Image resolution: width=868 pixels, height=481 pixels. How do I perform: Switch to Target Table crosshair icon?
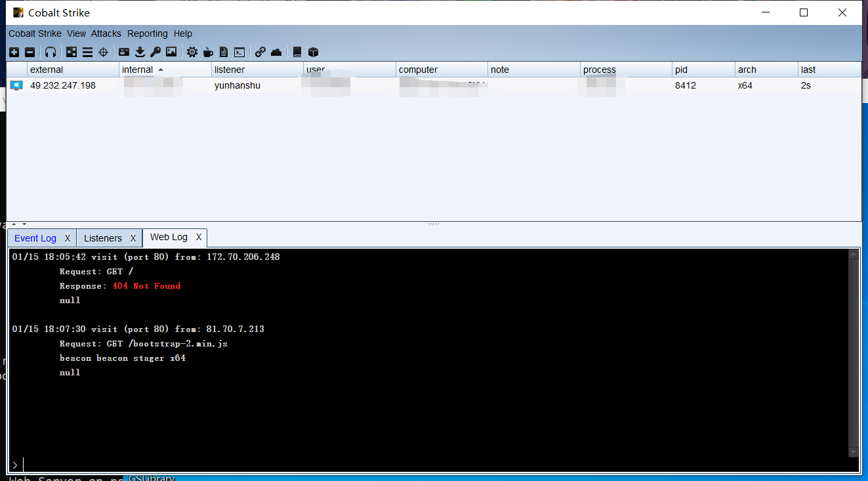[x=103, y=52]
